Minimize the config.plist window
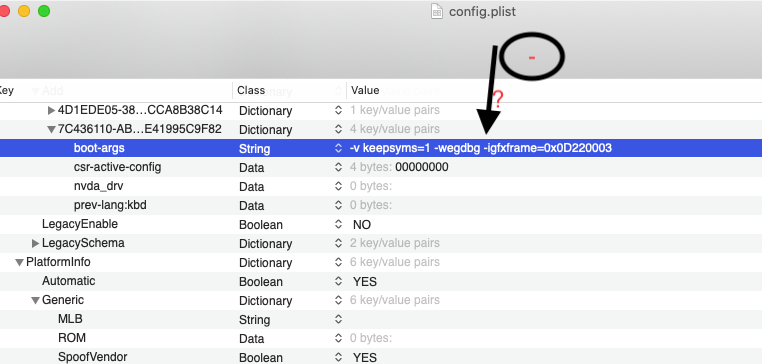 24,11
